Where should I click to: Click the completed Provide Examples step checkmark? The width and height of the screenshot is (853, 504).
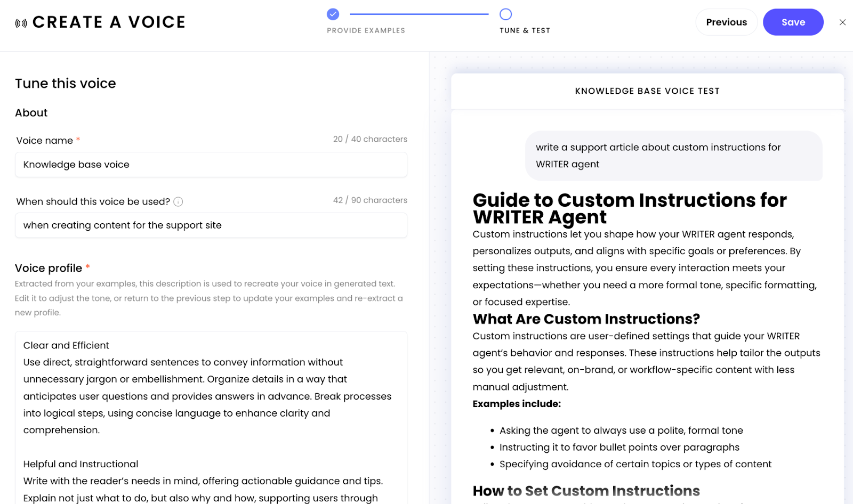(333, 14)
